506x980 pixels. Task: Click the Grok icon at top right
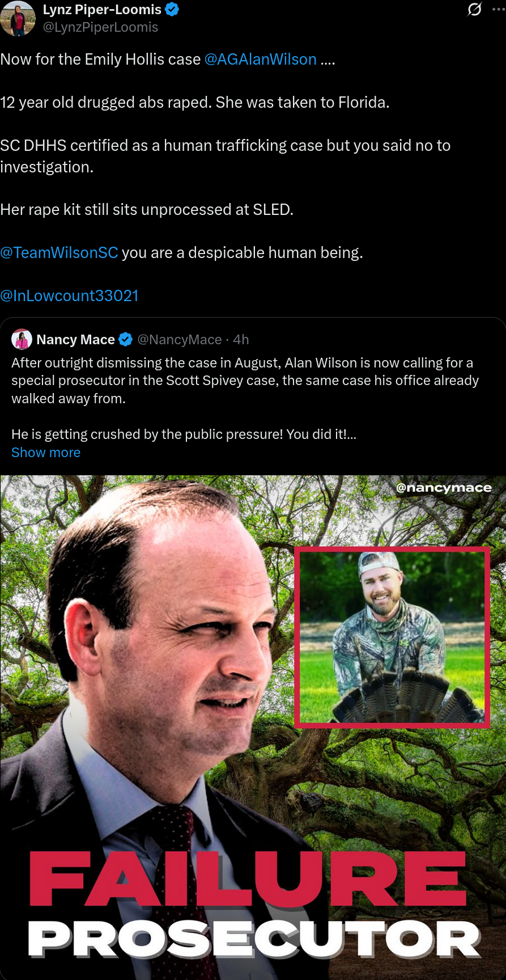pyautogui.click(x=475, y=10)
